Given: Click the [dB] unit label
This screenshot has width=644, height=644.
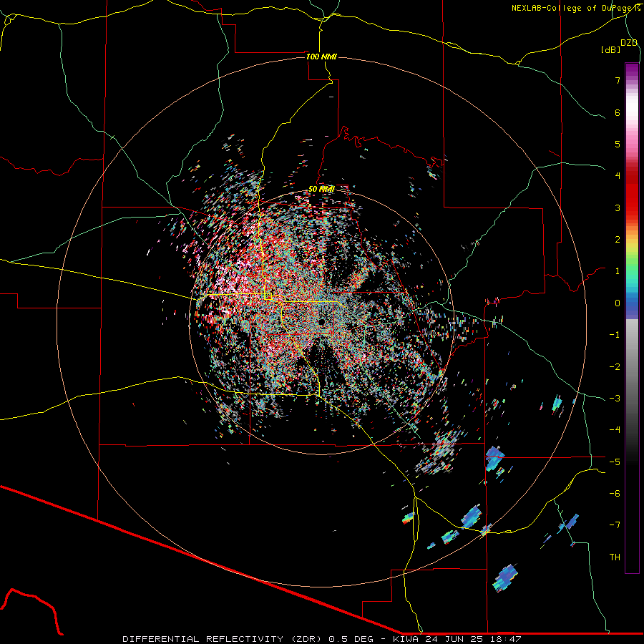Looking at the screenshot, I should tap(611, 49).
